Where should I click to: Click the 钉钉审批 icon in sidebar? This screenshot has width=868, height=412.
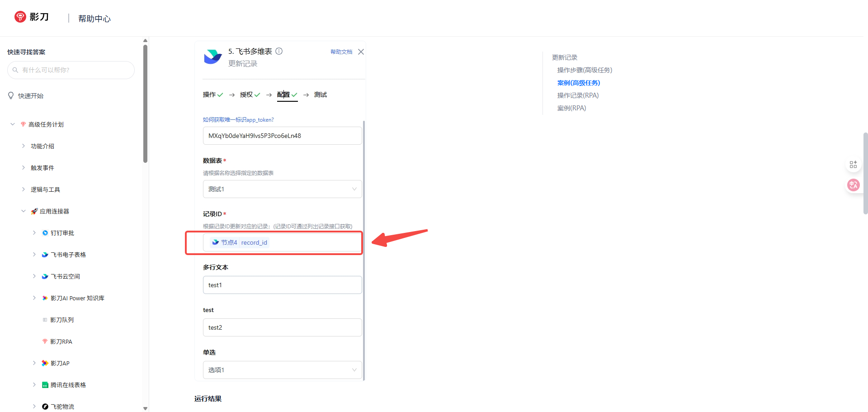45,233
